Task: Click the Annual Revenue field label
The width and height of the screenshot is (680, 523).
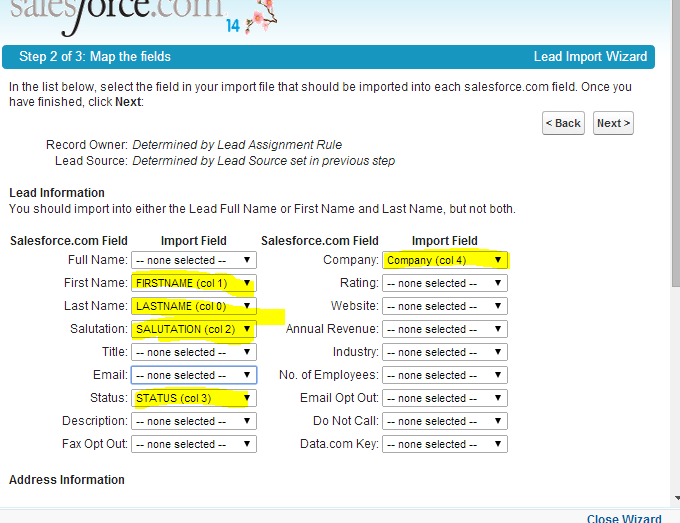Action: point(332,329)
